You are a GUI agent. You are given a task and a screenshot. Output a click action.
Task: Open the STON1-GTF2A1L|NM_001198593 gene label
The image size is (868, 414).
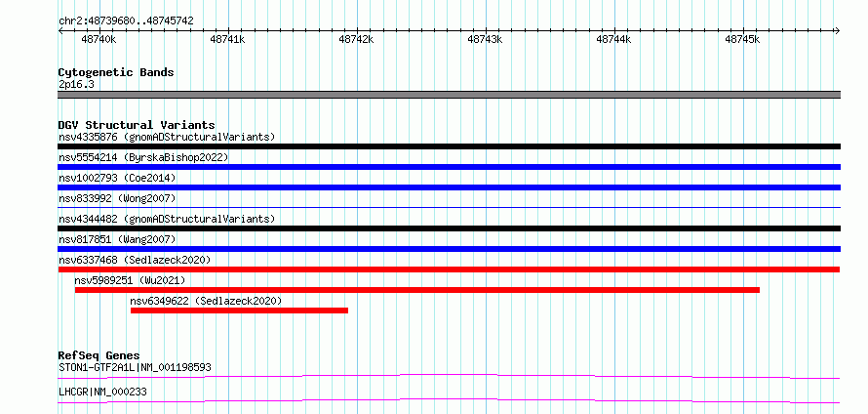click(135, 367)
